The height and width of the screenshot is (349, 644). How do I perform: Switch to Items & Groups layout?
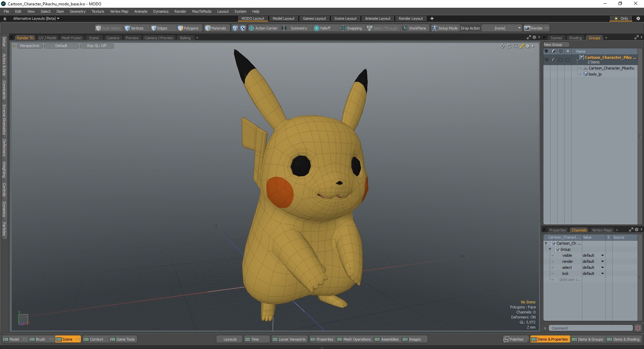[587, 339]
